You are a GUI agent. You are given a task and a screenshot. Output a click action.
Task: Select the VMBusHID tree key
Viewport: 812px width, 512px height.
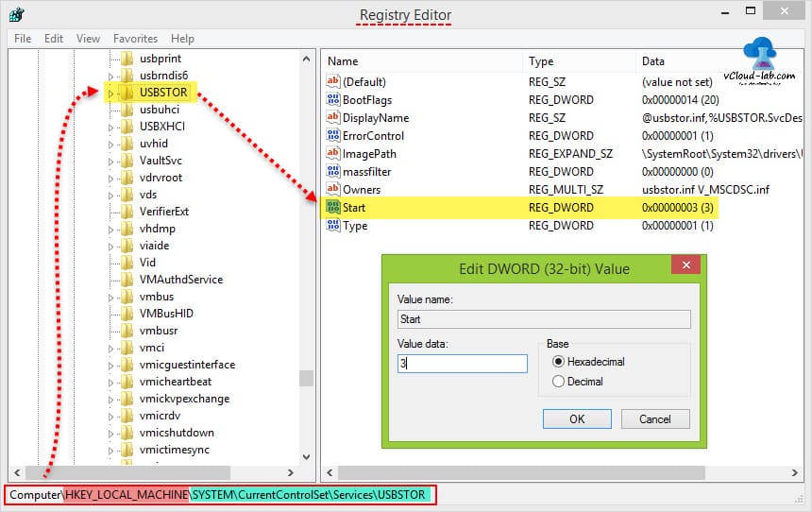coord(166,313)
